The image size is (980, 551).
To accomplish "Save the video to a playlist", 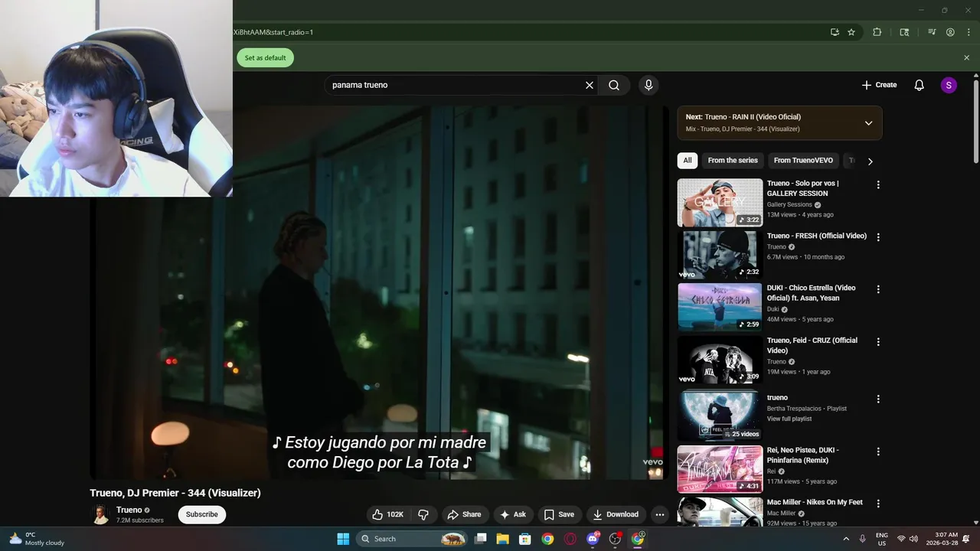I will coord(559,514).
